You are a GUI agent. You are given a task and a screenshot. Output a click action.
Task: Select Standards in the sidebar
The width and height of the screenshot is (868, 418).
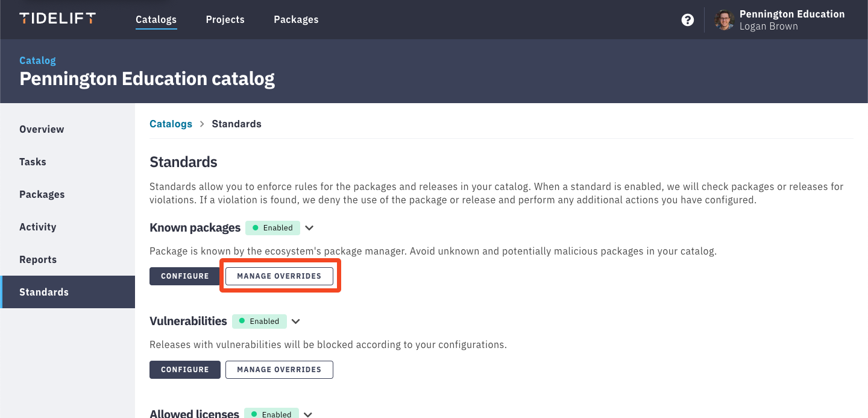[68, 292]
